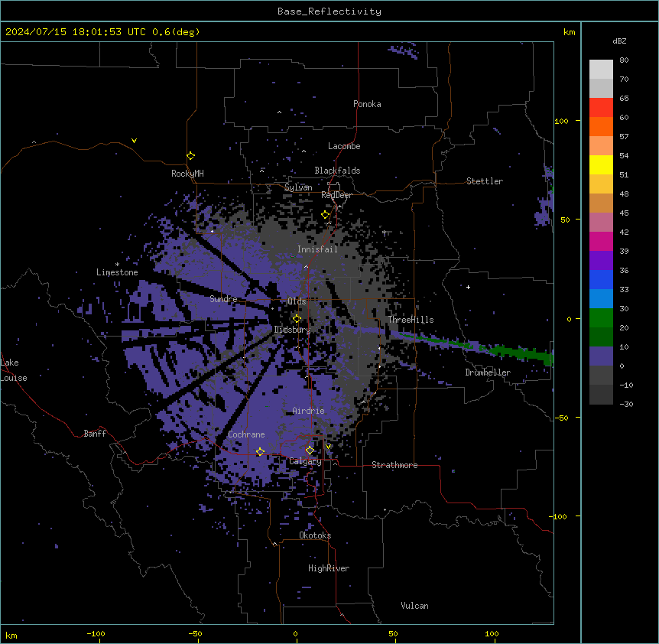
Task: Click the yellow diamond marker above Calgary label
Action: [x=310, y=450]
